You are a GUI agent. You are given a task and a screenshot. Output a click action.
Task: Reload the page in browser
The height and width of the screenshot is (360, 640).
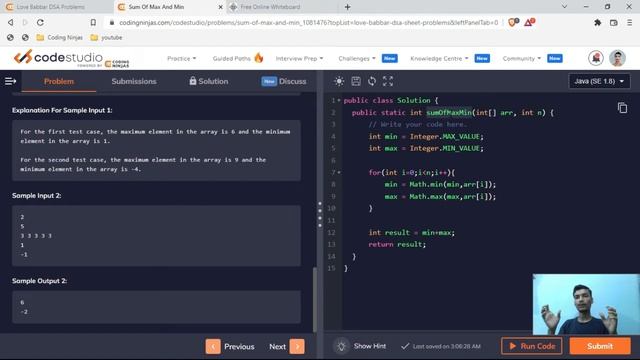40,22
